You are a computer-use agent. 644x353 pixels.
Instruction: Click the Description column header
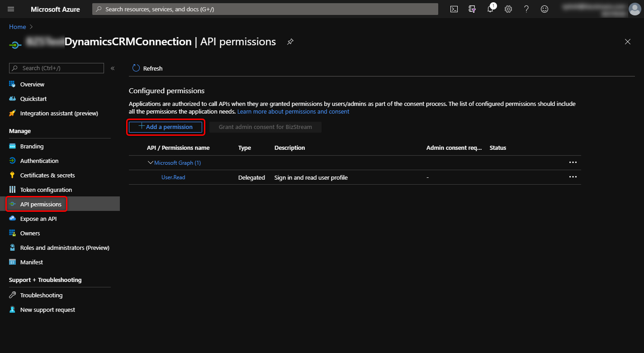pos(290,148)
